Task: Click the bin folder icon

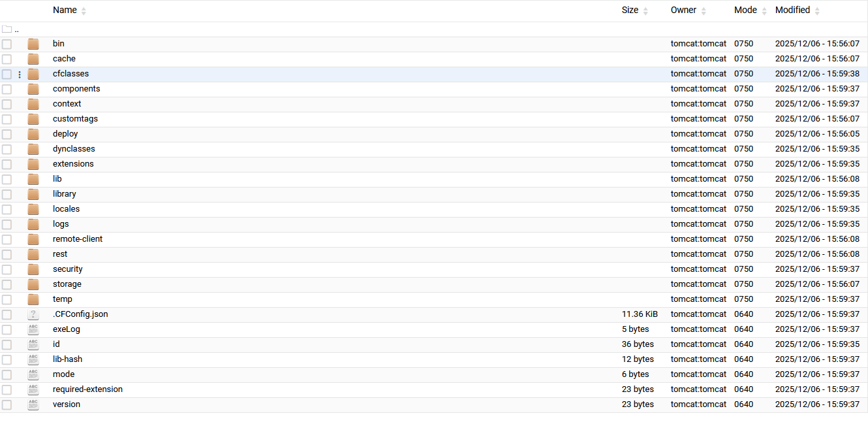Action: [x=33, y=44]
